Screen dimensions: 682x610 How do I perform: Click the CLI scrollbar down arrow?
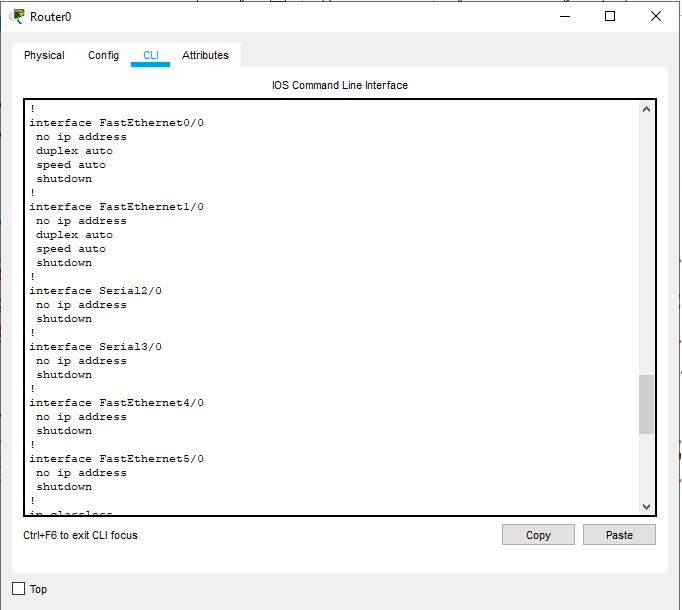click(x=646, y=506)
